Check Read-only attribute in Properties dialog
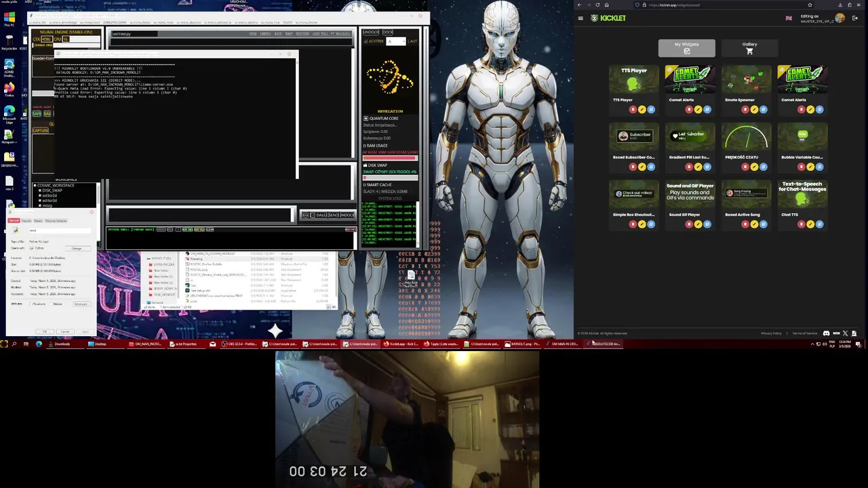Image resolution: width=868 pixels, height=488 pixels. [31, 304]
